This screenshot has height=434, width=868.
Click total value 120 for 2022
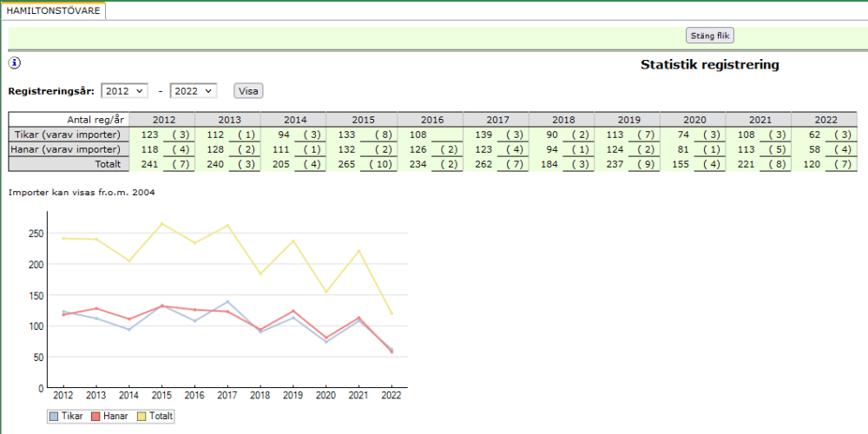tap(812, 164)
